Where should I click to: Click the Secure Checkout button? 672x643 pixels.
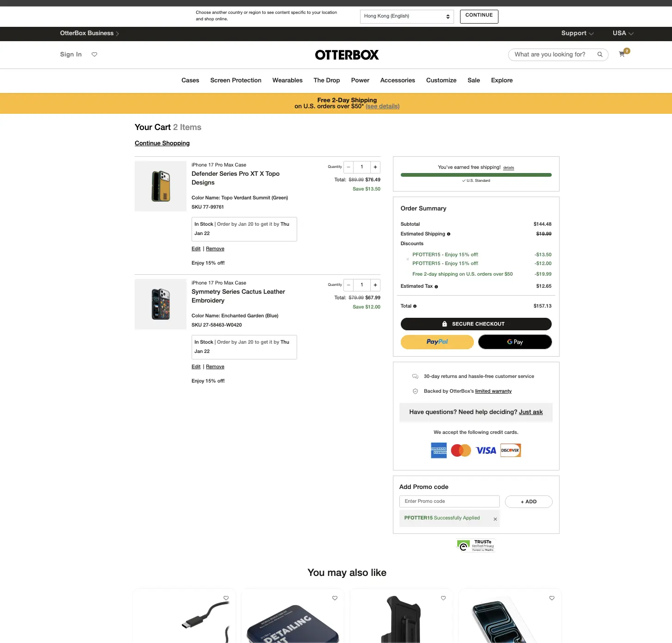[x=476, y=324]
